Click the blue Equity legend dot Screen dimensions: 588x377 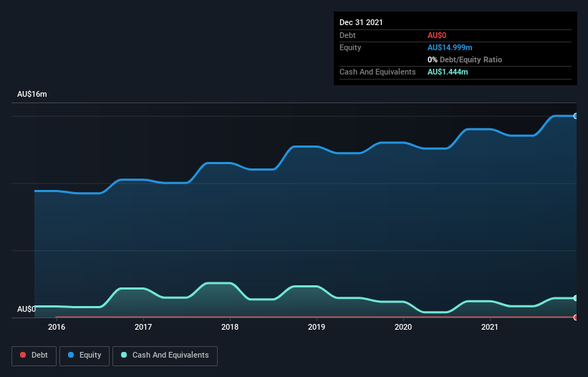click(x=71, y=355)
